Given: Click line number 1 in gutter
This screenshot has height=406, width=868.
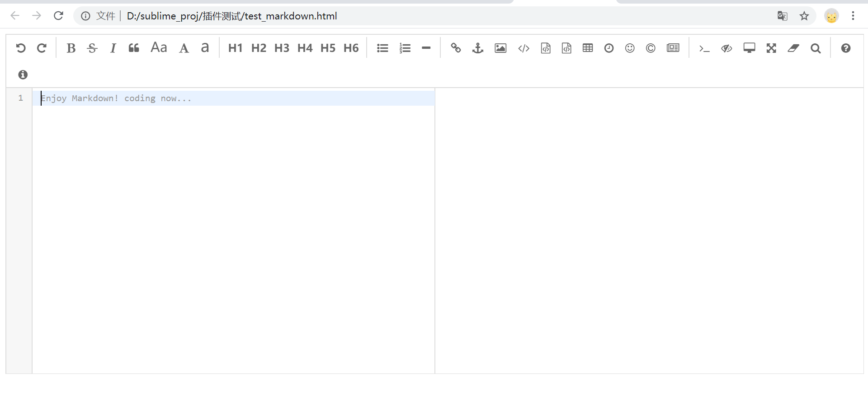Looking at the screenshot, I should point(20,98).
